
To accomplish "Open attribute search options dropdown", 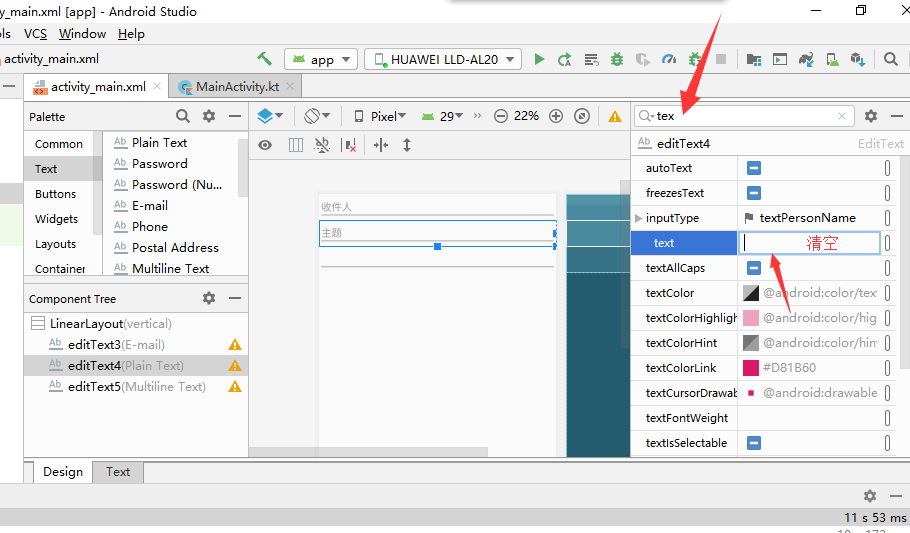I will point(646,116).
